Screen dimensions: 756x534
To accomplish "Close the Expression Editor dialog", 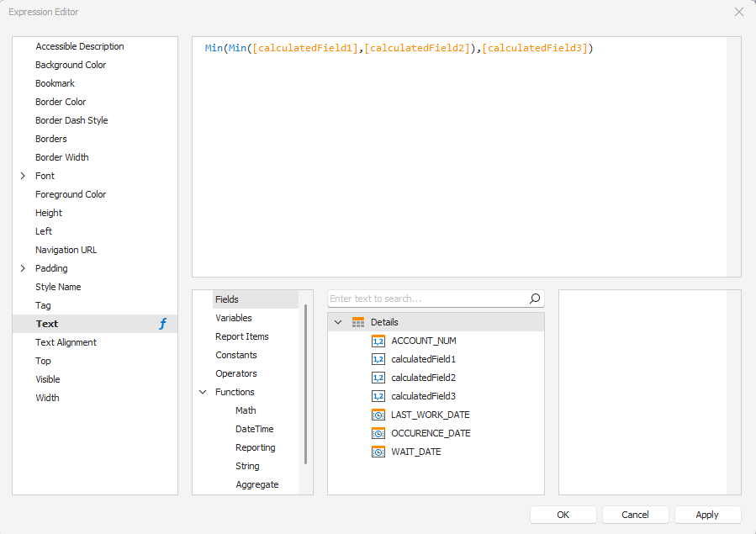I will [739, 12].
